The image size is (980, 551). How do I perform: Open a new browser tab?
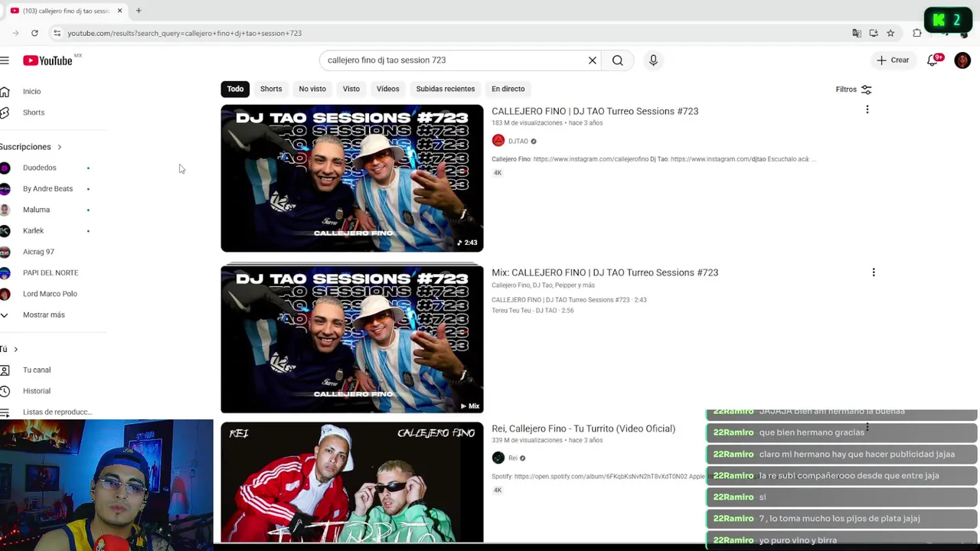(x=139, y=11)
